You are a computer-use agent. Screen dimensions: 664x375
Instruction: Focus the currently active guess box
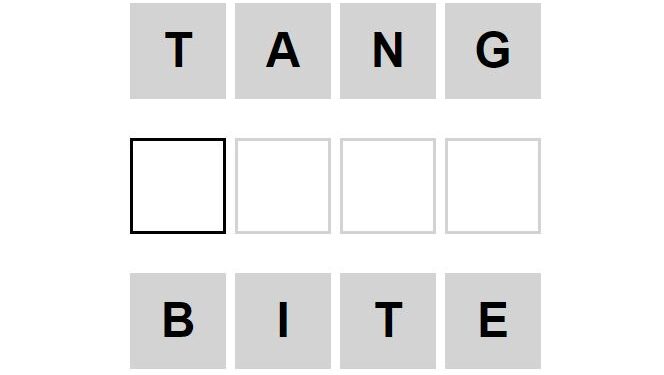178,186
